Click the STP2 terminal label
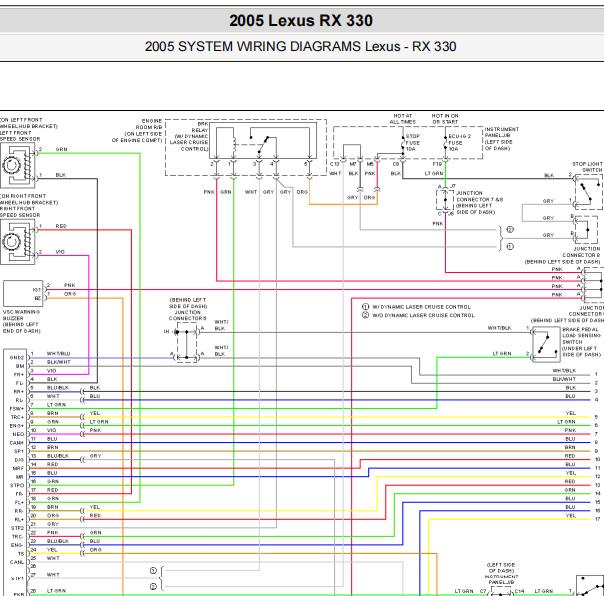This screenshot has width=604, height=596. pos(17,528)
